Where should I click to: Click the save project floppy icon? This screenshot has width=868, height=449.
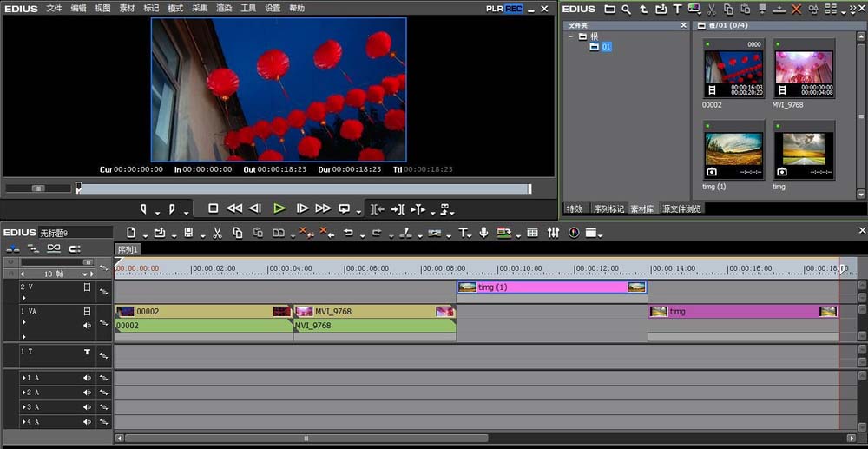coord(188,233)
